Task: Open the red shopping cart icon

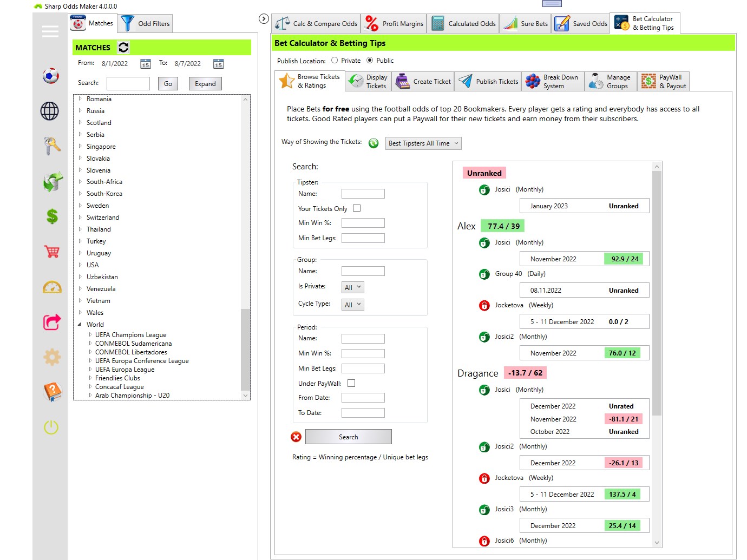Action: point(52,252)
